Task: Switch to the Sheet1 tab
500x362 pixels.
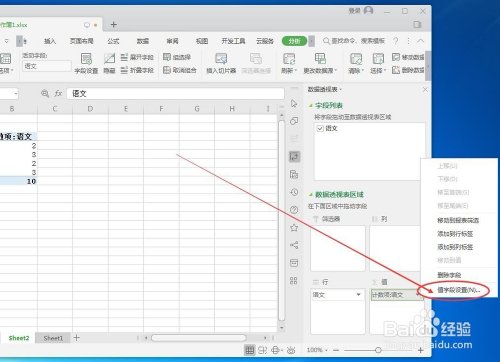Action: tap(53, 338)
